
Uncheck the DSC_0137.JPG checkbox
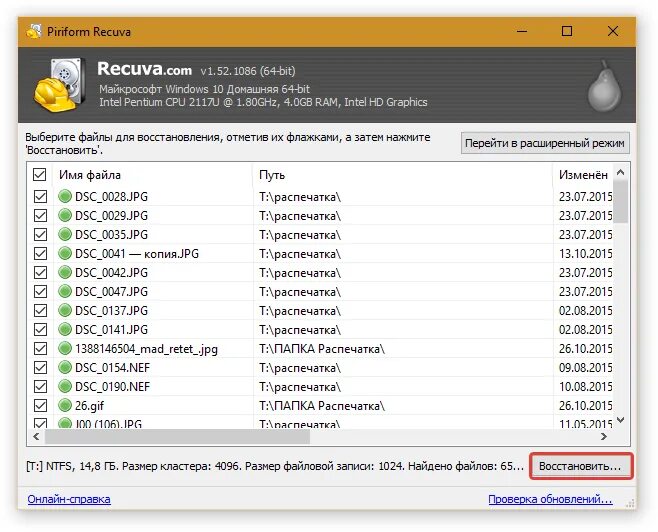[40, 310]
